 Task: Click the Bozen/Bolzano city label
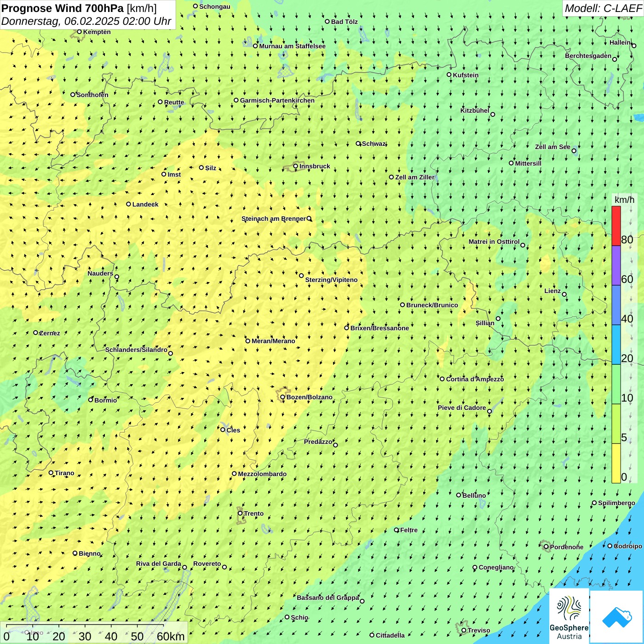[309, 397]
